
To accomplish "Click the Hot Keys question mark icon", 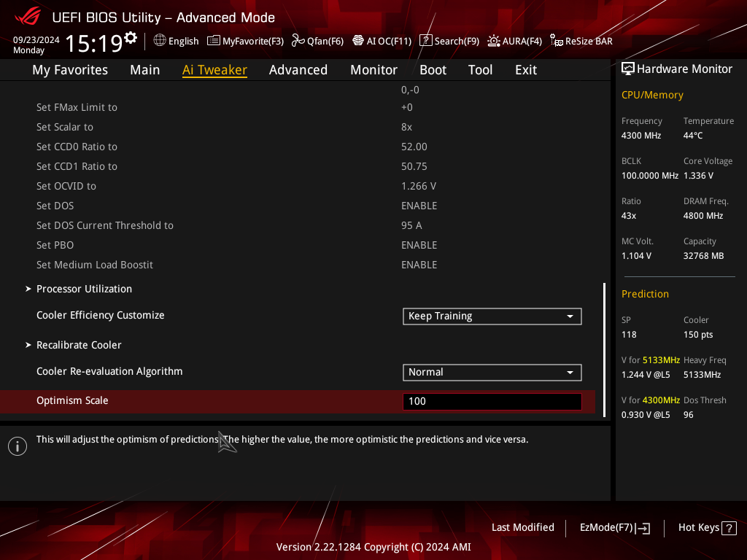I will point(729,528).
